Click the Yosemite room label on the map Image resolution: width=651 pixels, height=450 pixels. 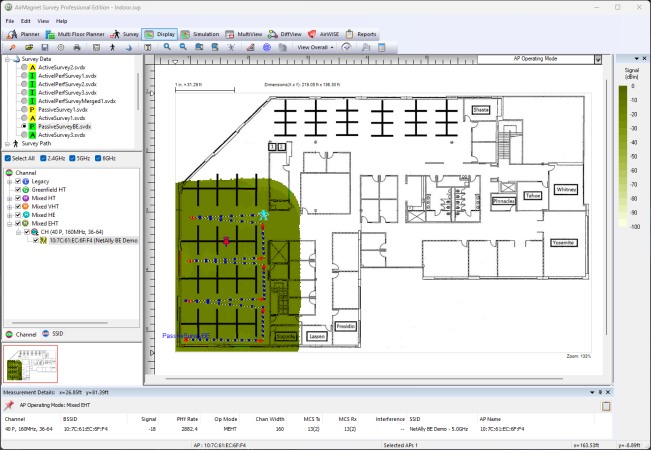[563, 243]
